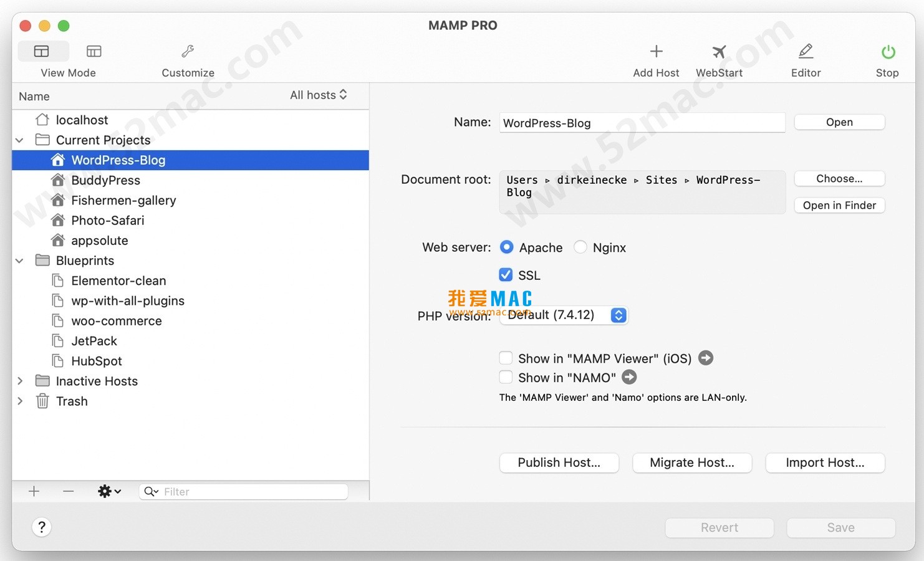Screen dimensions: 924x561
Task: Click the arrow next to NAMO option
Action: [630, 377]
